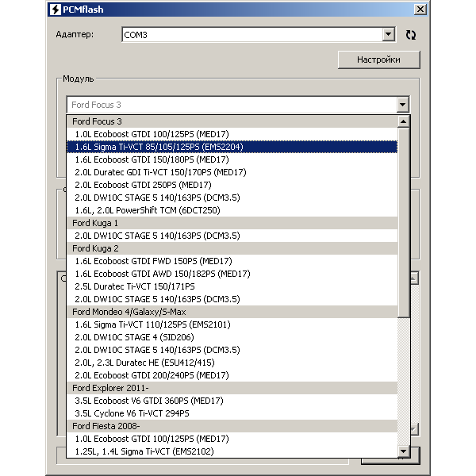Click the refresh adapters icon
476x476 pixels.
(411, 35)
